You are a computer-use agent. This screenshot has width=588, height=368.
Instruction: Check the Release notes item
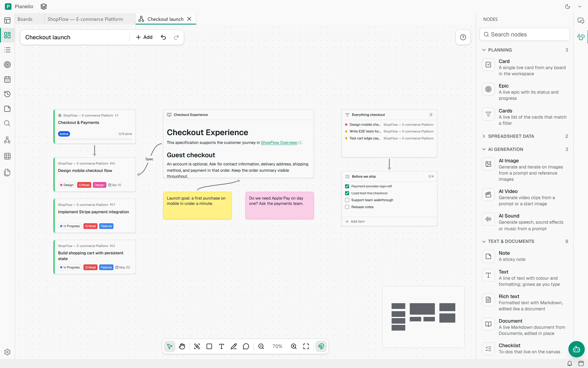(x=347, y=207)
